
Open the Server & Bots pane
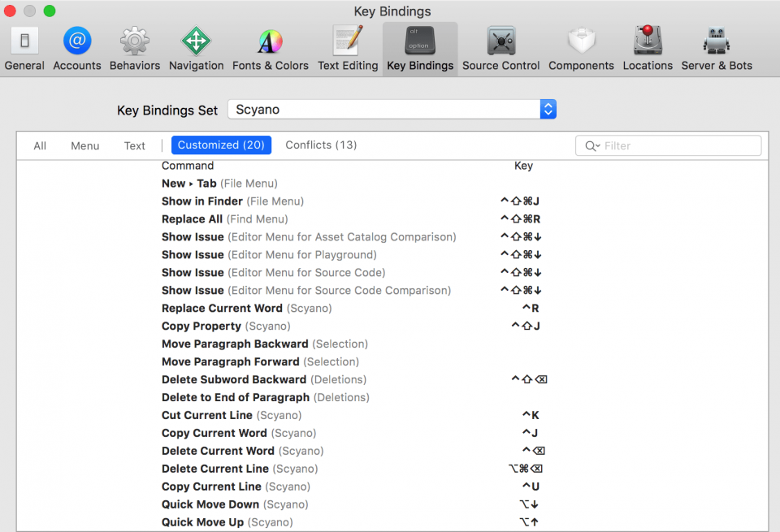coord(717,47)
